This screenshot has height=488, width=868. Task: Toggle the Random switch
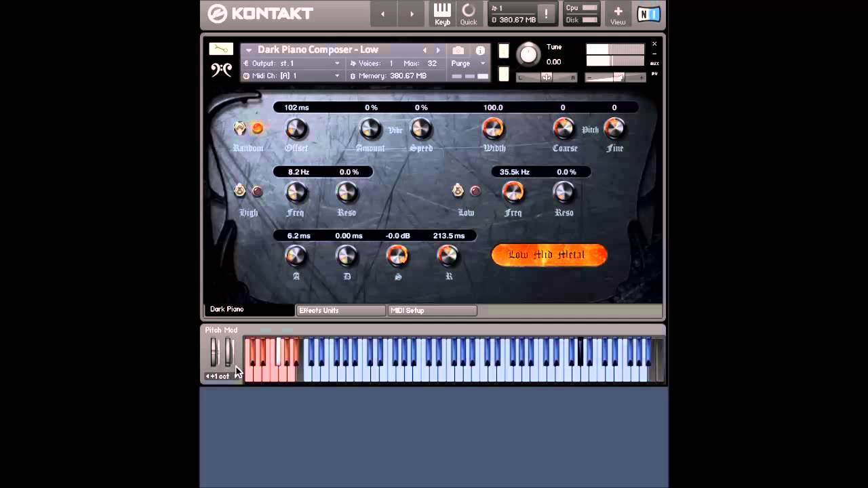click(239, 128)
